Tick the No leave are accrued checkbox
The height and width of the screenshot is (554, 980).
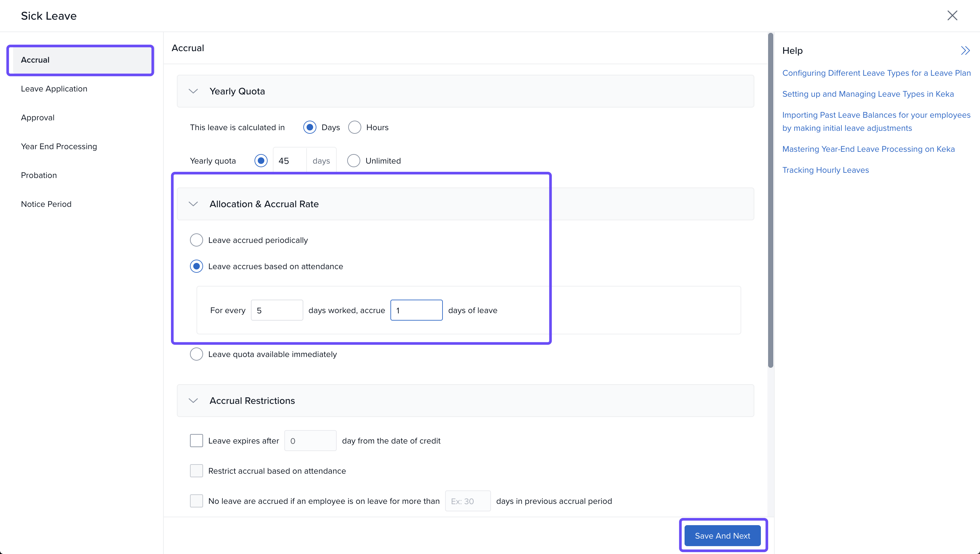coord(196,501)
